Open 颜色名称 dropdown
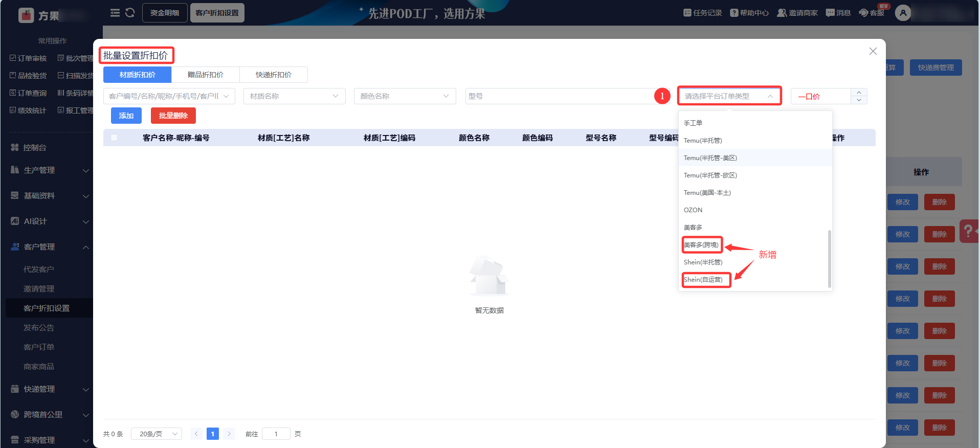The image size is (980, 448). (x=405, y=96)
